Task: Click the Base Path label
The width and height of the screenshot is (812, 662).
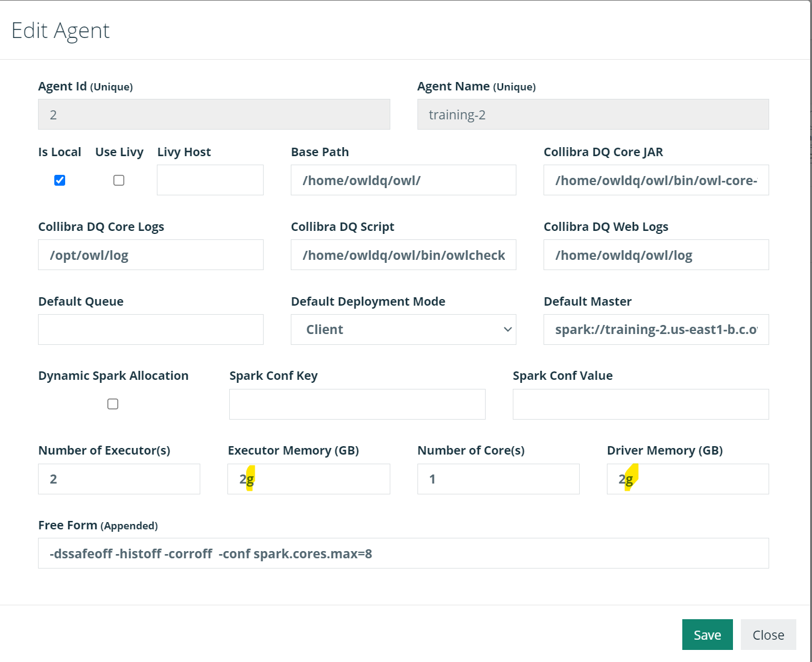Action: (x=320, y=152)
